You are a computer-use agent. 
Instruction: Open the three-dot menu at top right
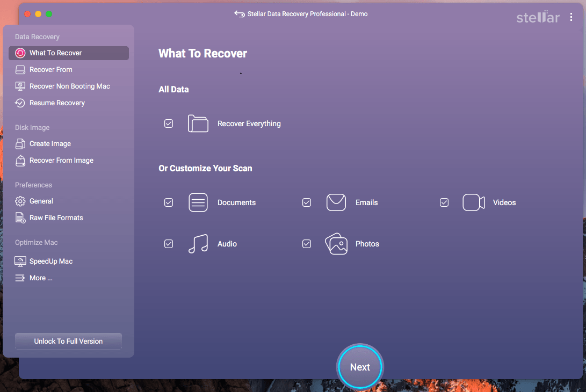[x=571, y=17]
